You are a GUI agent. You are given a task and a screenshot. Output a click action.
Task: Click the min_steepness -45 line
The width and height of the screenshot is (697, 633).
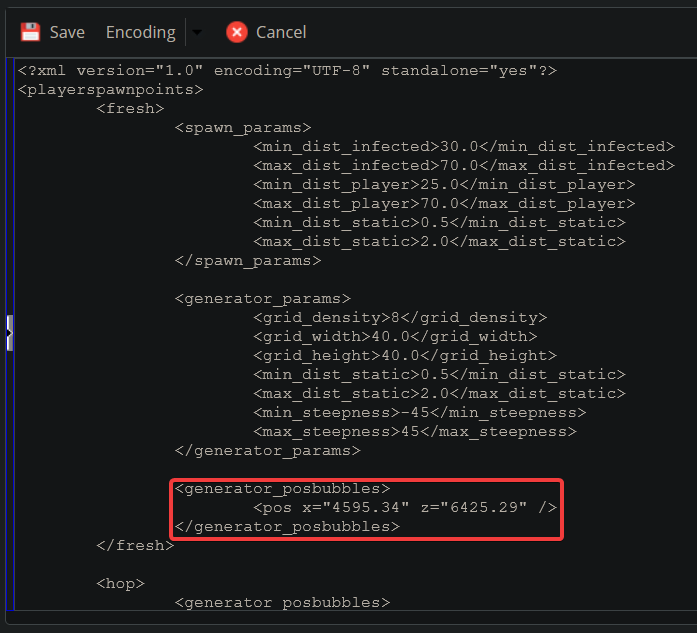(x=419, y=413)
